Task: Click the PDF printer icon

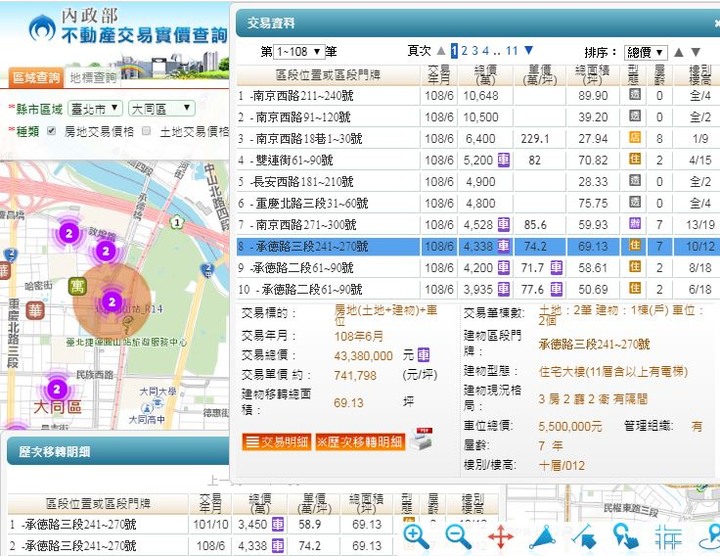Action: point(422,439)
